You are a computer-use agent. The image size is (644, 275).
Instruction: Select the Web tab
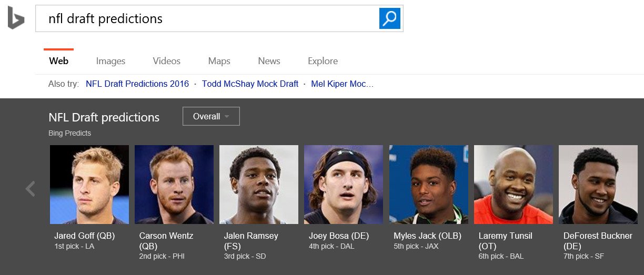(x=59, y=61)
